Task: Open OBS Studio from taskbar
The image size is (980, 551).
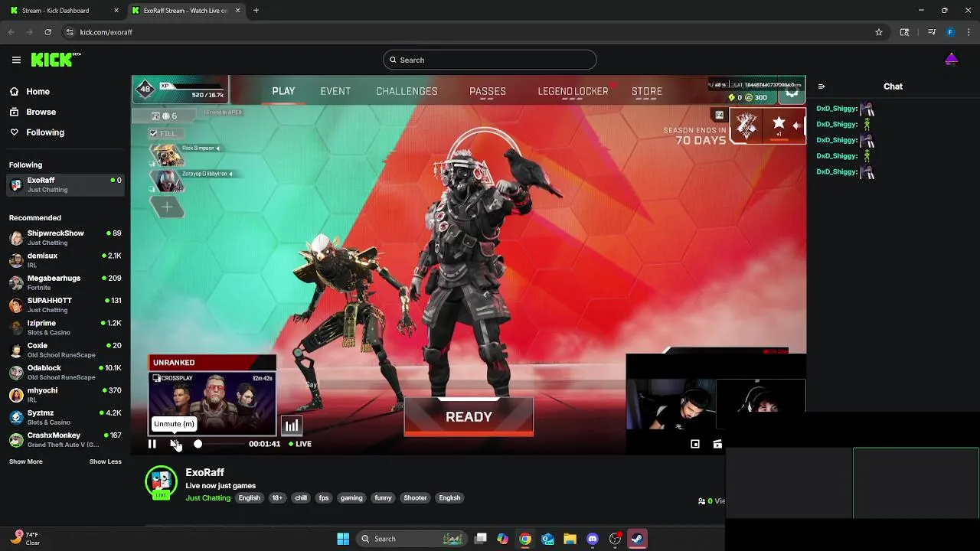Action: click(x=615, y=539)
